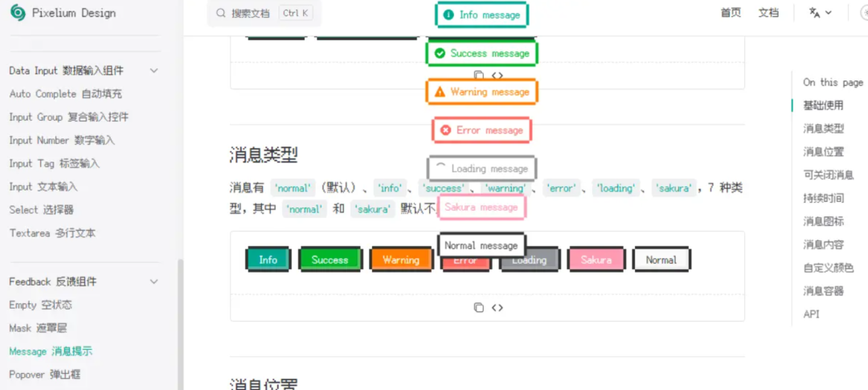Open Input Tag 标签输入 page
Screen dimensions: 868x390
tap(55, 164)
